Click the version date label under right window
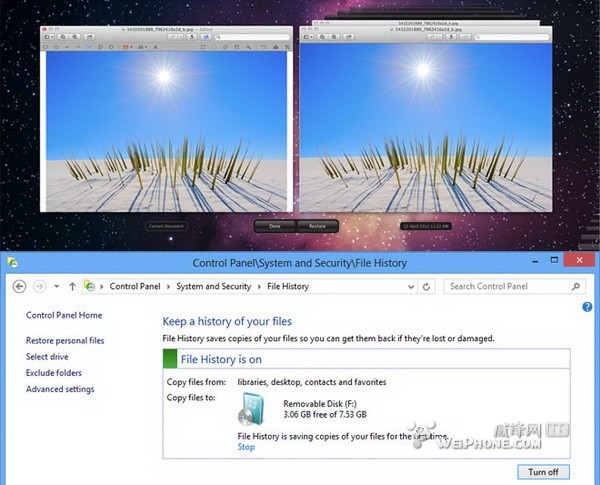This screenshot has height=485, width=600. click(426, 226)
